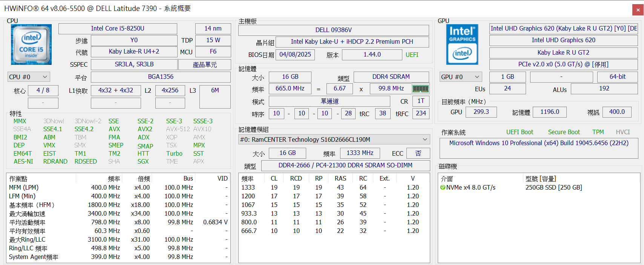Select the LFM (Min) operating point row

tap(118, 196)
